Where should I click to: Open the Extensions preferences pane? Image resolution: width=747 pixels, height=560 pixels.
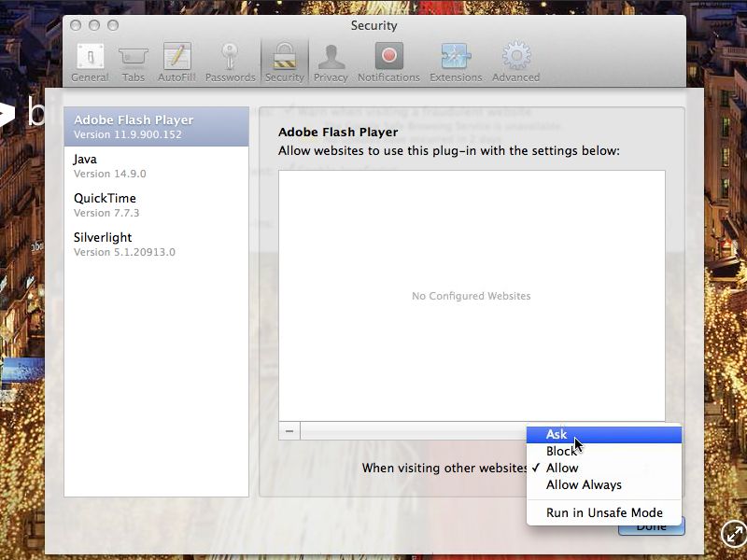click(456, 63)
